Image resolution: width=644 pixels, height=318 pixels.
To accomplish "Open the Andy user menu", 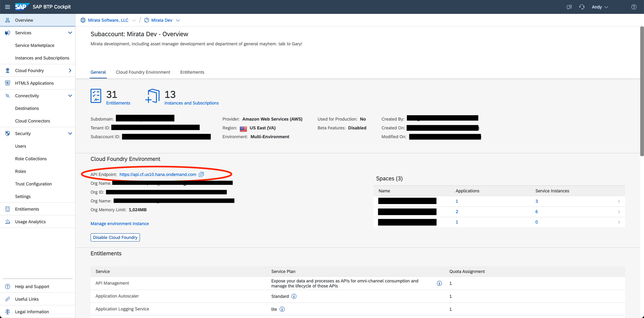I will 600,7.
